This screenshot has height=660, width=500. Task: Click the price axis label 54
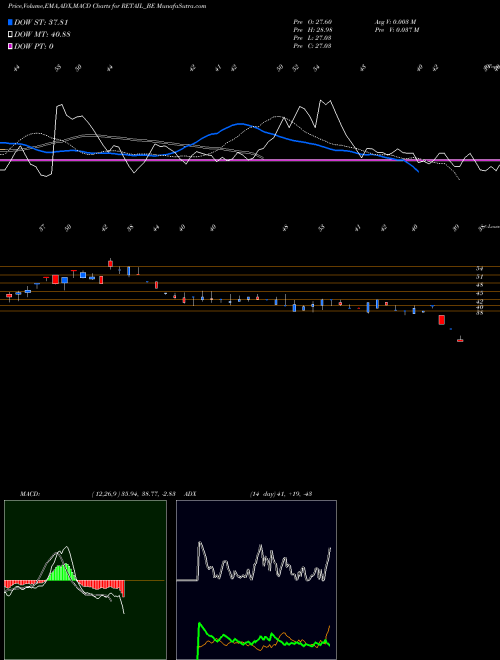tap(479, 268)
